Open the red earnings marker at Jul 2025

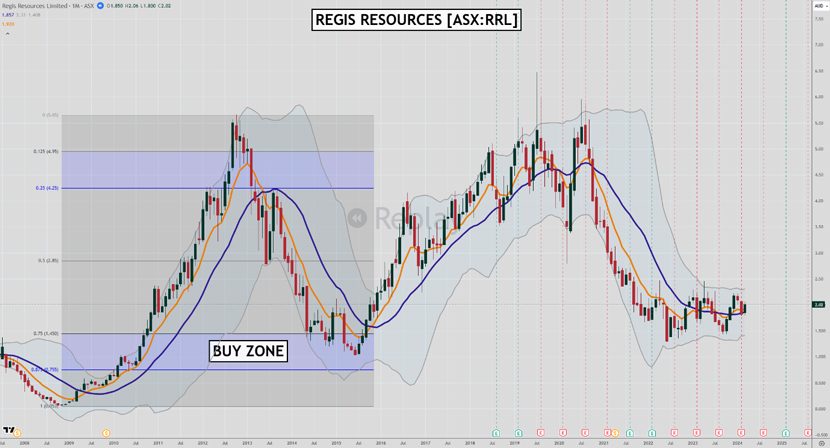(808, 433)
